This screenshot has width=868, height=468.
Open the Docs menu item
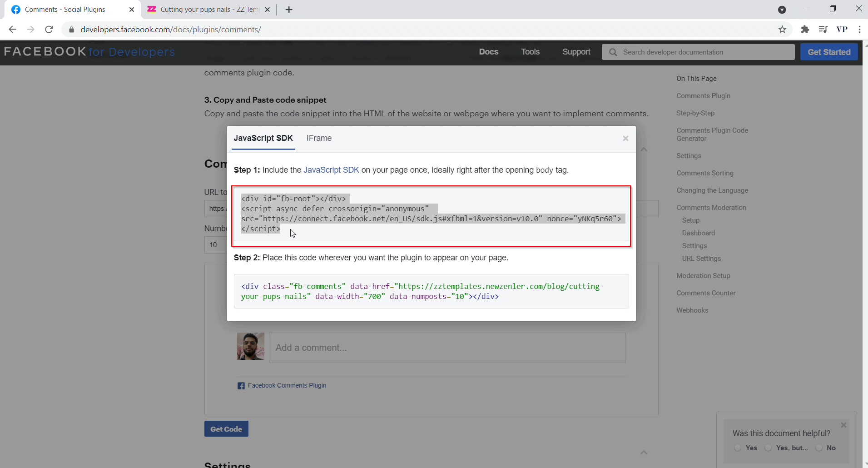coord(489,52)
